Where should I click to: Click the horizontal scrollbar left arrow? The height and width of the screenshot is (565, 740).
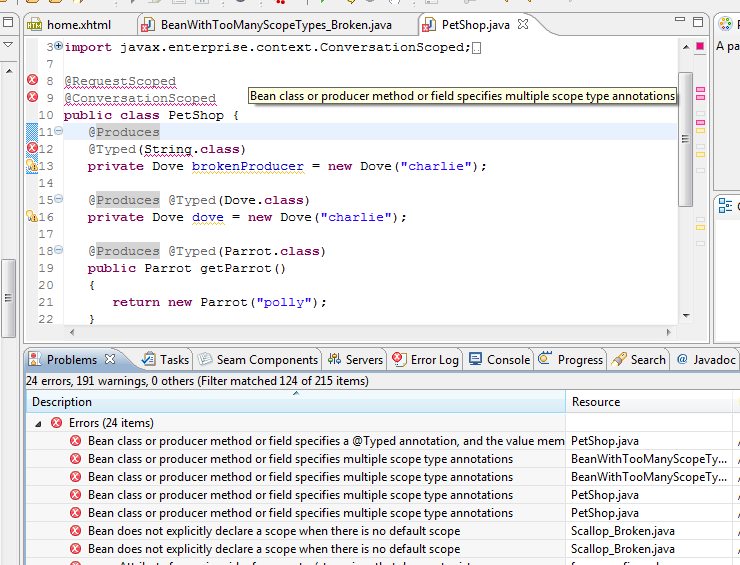[72, 332]
